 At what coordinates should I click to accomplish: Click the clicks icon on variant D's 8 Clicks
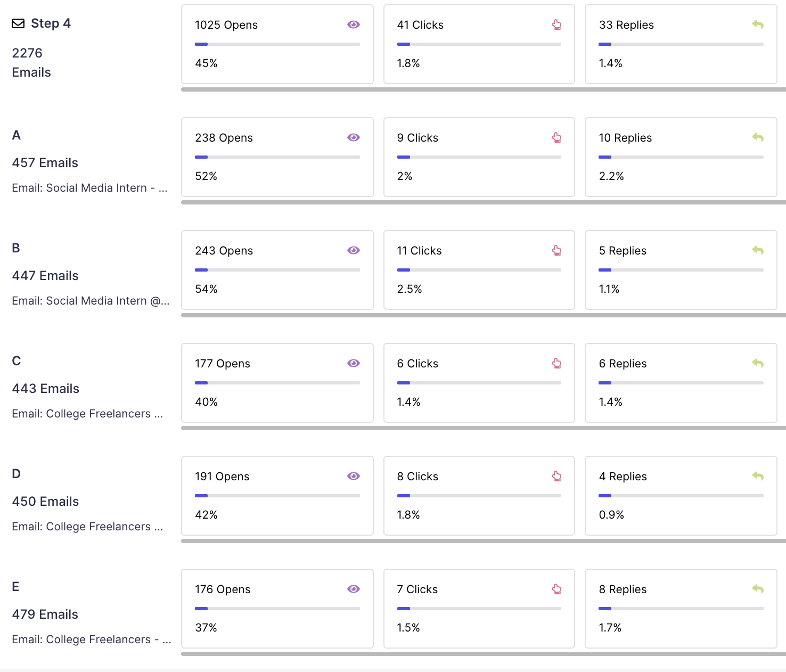point(556,476)
